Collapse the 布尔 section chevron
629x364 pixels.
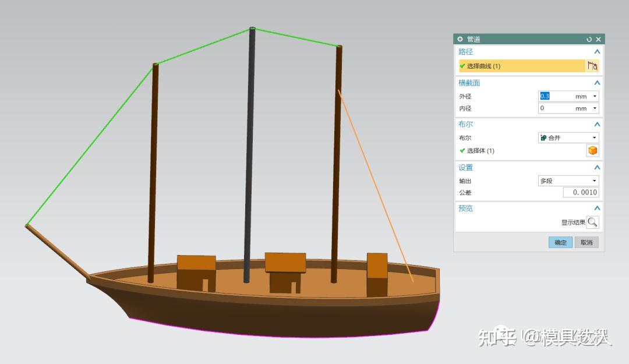coord(597,124)
